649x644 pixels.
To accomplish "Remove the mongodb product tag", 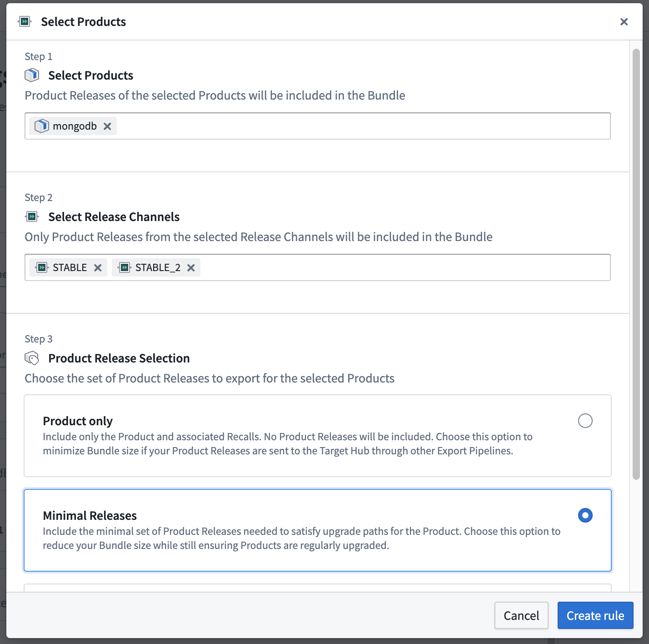I will [107, 126].
